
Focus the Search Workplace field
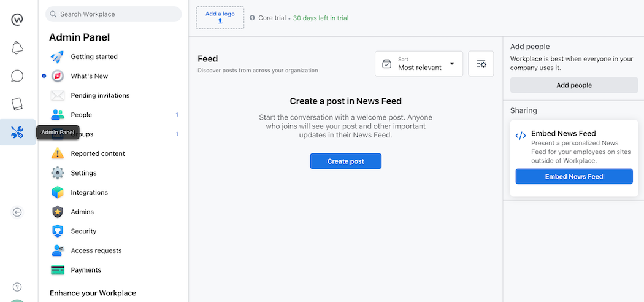coord(113,14)
